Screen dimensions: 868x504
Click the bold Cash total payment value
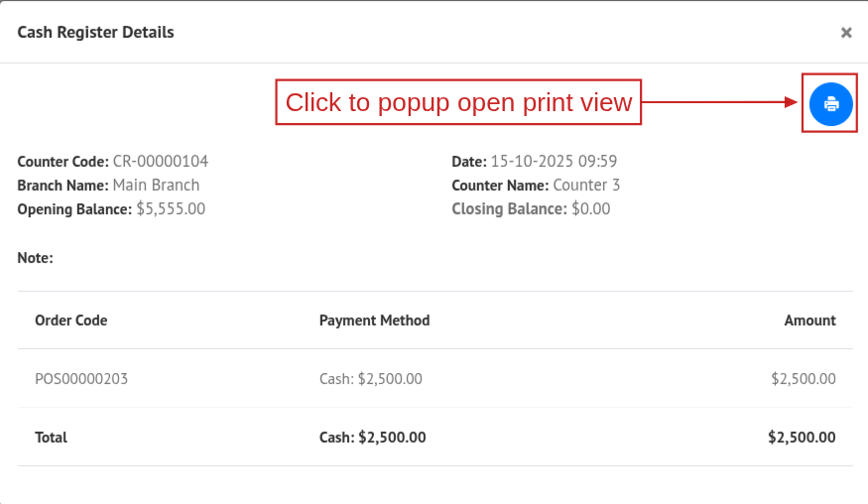pyautogui.click(x=373, y=437)
